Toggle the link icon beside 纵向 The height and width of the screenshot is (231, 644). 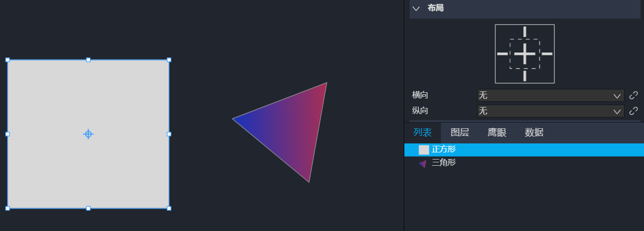634,111
